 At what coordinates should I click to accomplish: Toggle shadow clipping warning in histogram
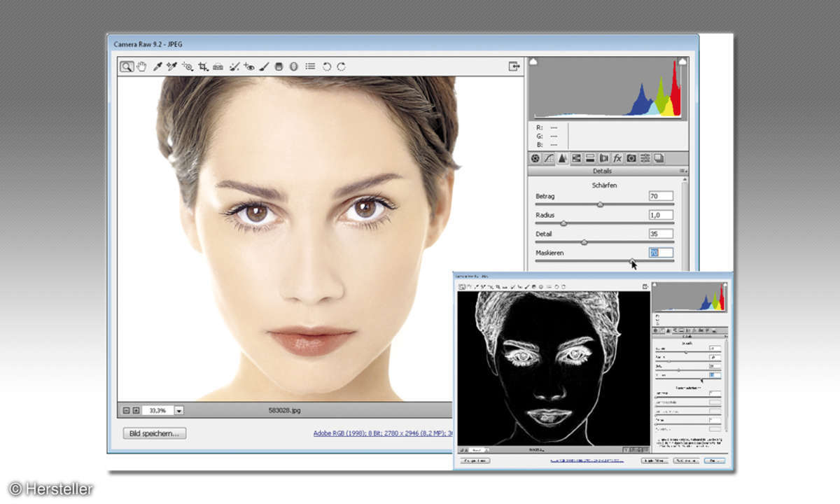pyautogui.click(x=533, y=62)
